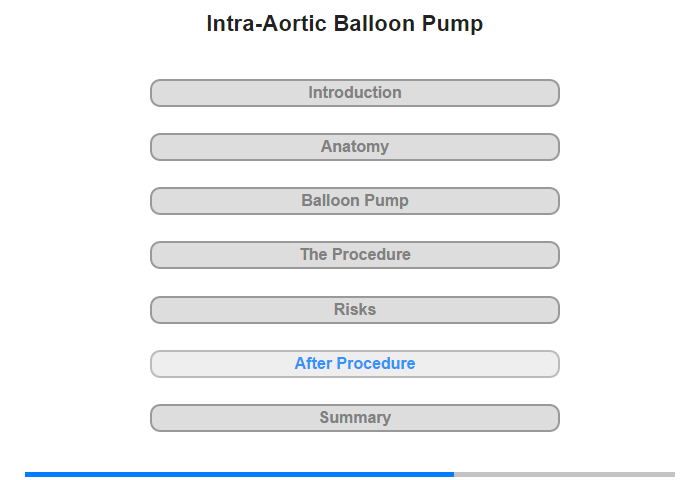
Task: Click the blue After Procedure text
Action: [x=355, y=363]
